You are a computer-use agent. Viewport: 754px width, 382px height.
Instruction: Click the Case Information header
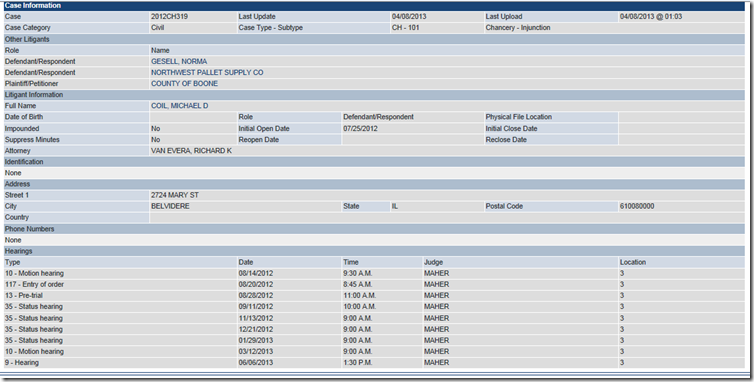tap(375, 6)
